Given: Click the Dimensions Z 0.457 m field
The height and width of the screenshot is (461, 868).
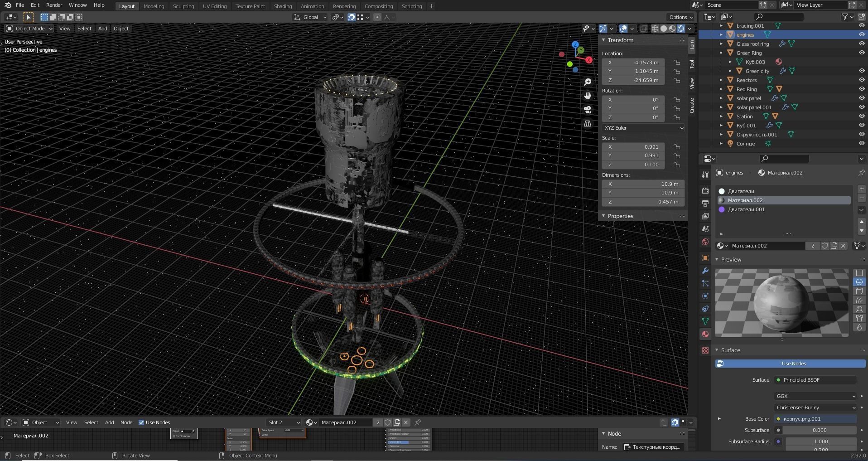Looking at the screenshot, I should point(643,202).
